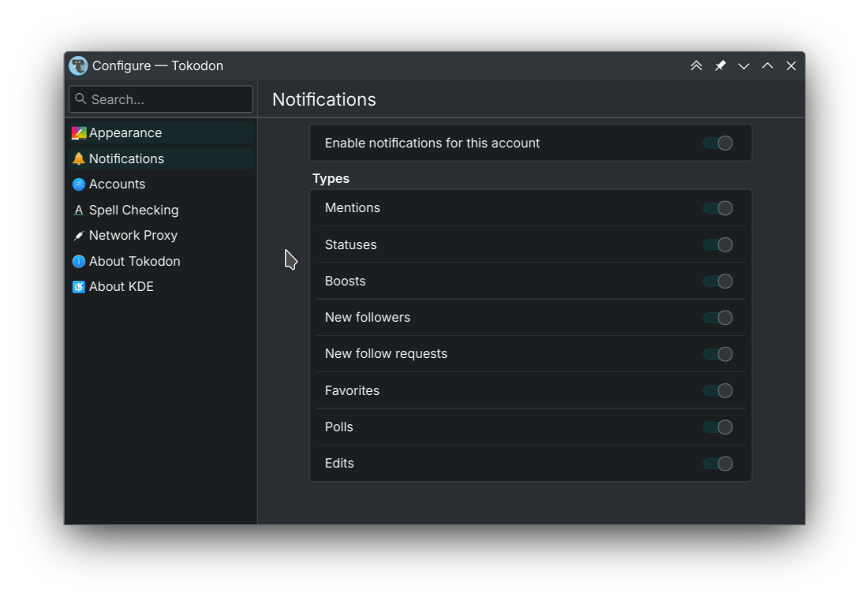
Task: Focus the Search settings field
Action: tap(161, 99)
